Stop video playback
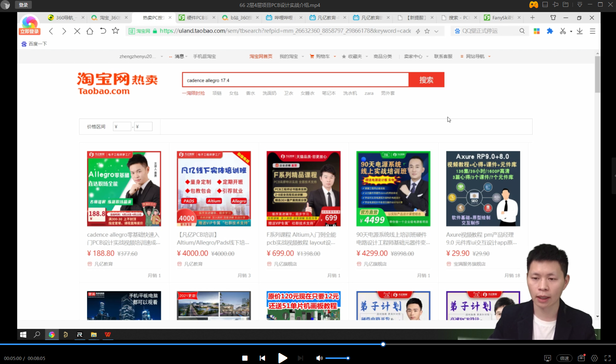 click(x=245, y=358)
